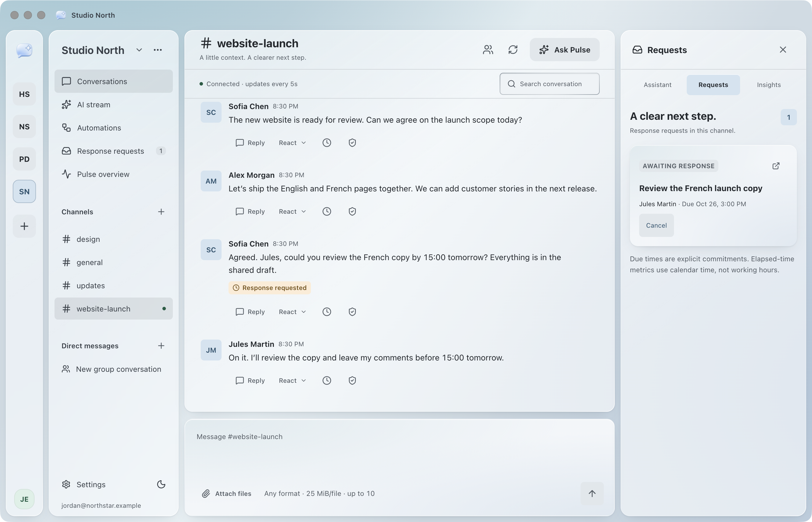
Task: Open AI stream in the sidebar
Action: [113, 105]
